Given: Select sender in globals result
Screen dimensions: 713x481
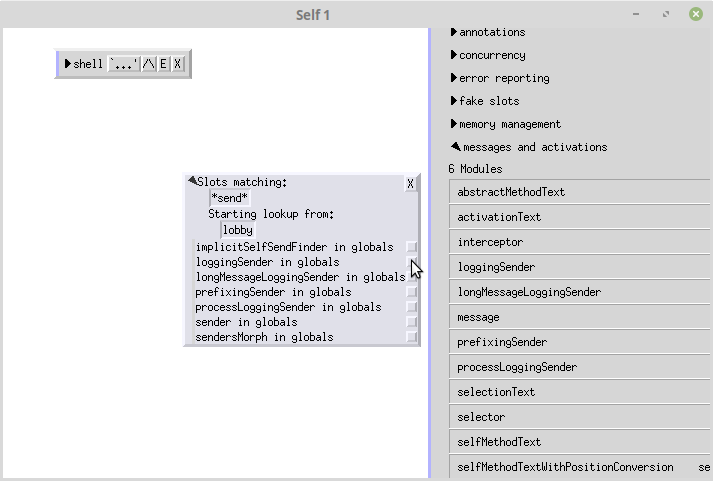Looking at the screenshot, I should pos(246,322).
